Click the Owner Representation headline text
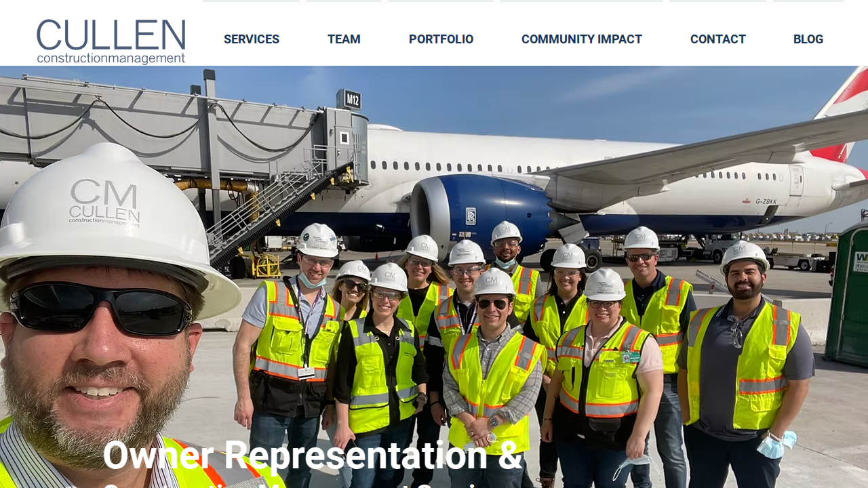The height and width of the screenshot is (488, 868). click(313, 455)
